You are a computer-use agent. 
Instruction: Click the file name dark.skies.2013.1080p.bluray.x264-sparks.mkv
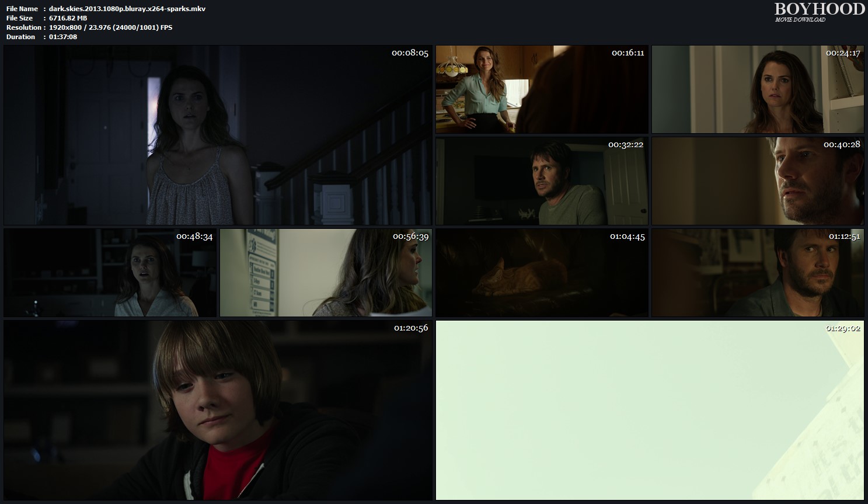pos(127,9)
